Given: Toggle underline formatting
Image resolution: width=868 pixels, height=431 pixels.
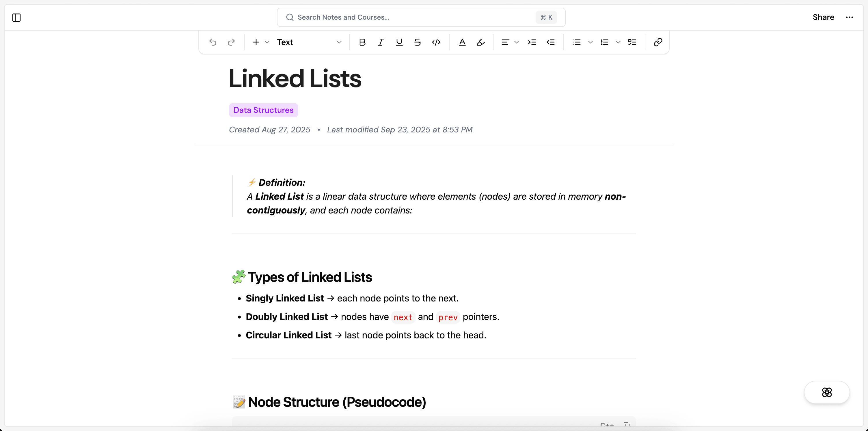Looking at the screenshot, I should coord(399,42).
